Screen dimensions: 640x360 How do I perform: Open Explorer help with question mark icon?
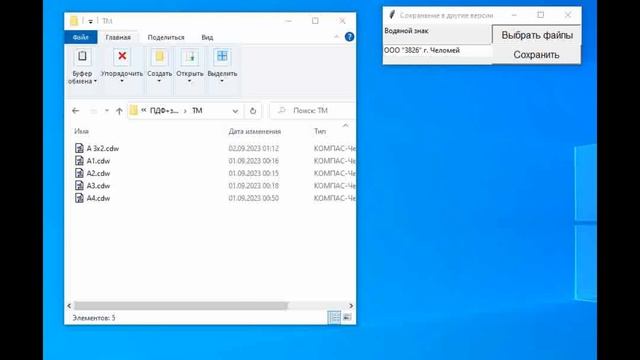(349, 37)
